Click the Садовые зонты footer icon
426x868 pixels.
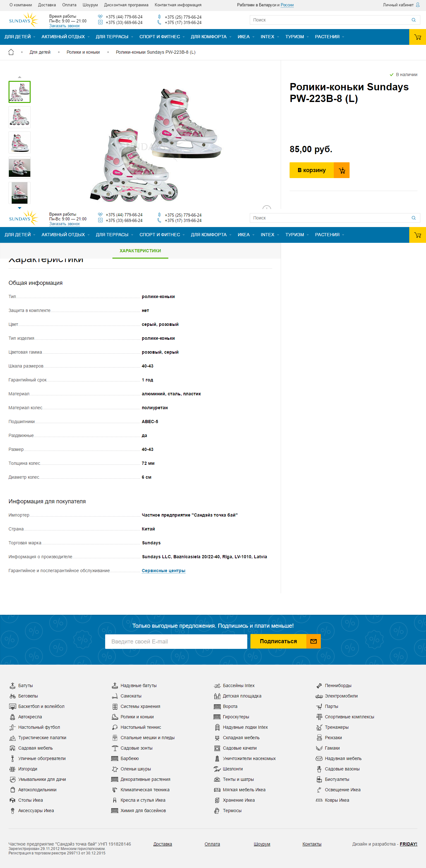coord(115,748)
